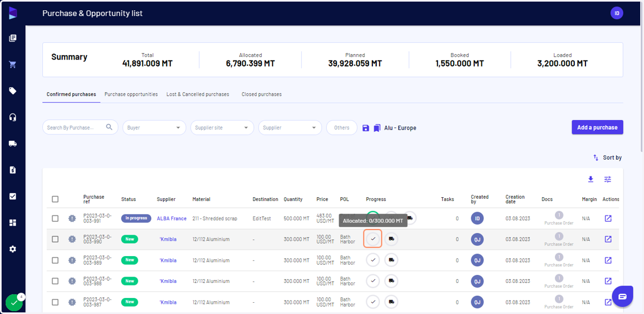The height and width of the screenshot is (314, 644).
Task: Click the bookmark icon beside Alu - Europe
Action: point(377,128)
